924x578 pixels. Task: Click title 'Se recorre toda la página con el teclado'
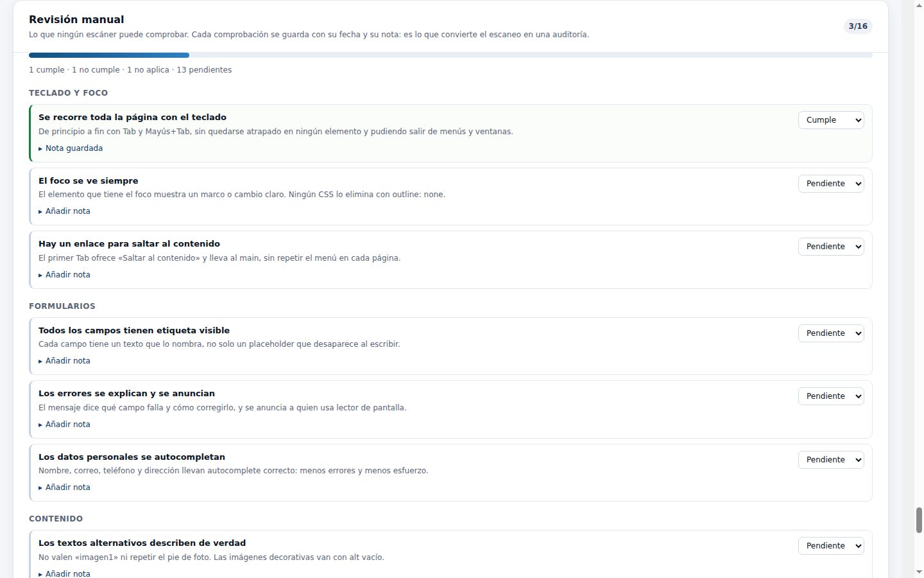[132, 118]
